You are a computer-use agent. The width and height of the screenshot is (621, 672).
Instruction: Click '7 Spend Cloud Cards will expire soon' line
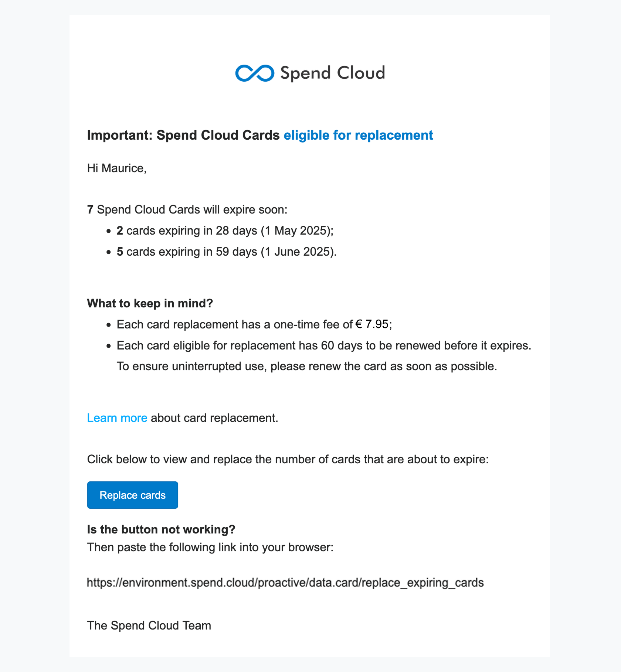click(x=187, y=209)
